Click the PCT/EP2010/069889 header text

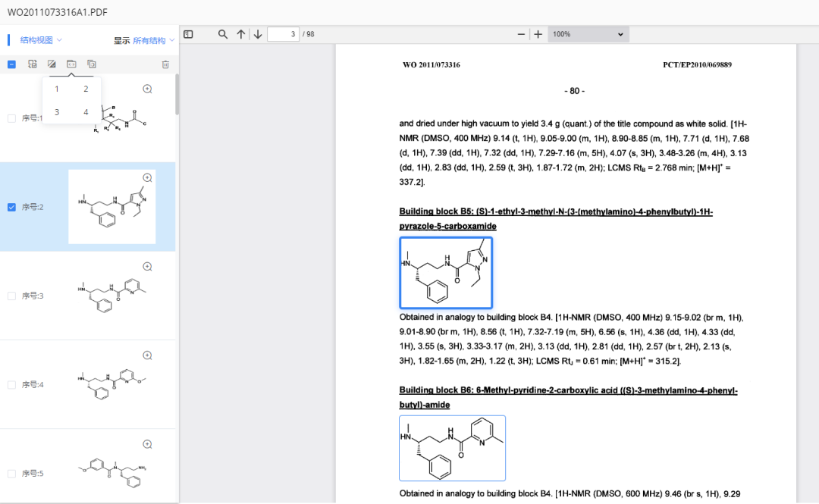click(698, 64)
